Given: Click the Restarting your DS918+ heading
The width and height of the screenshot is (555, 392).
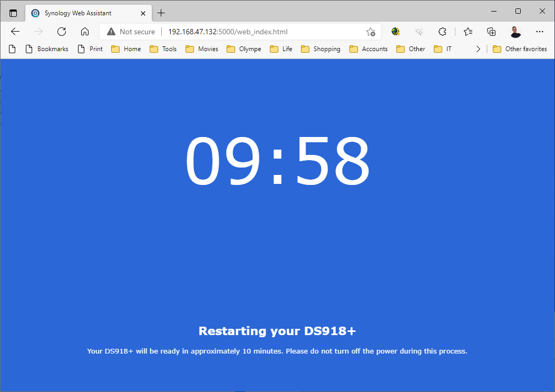Looking at the screenshot, I should pyautogui.click(x=277, y=331).
